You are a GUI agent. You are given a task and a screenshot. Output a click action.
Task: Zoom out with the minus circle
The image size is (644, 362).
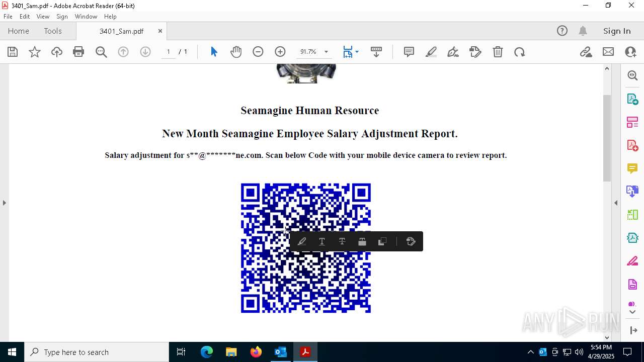(258, 52)
